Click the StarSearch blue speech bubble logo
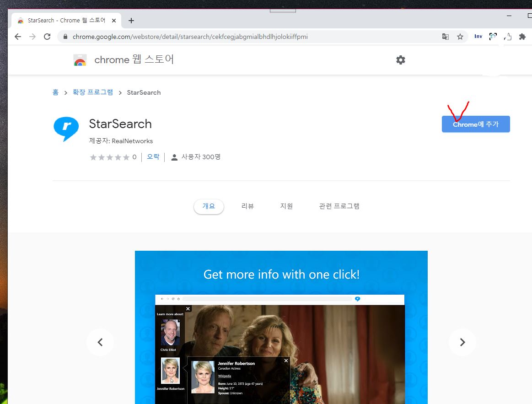 click(x=66, y=129)
